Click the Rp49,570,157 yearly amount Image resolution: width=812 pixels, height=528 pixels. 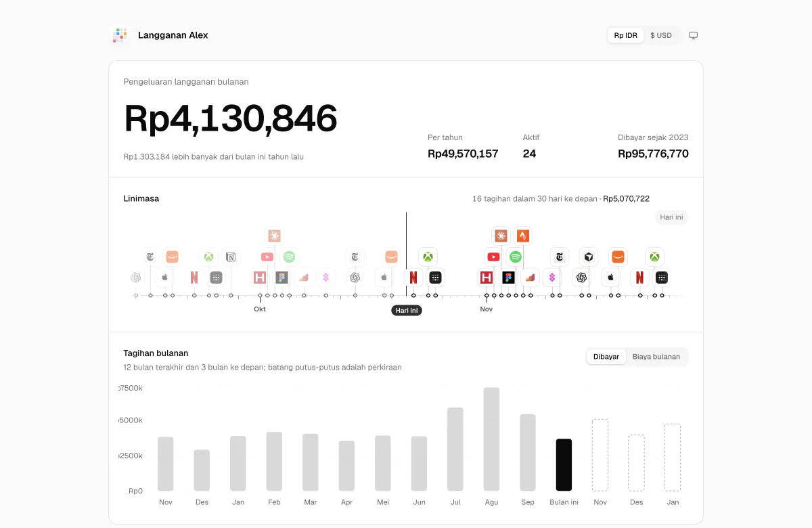point(463,154)
